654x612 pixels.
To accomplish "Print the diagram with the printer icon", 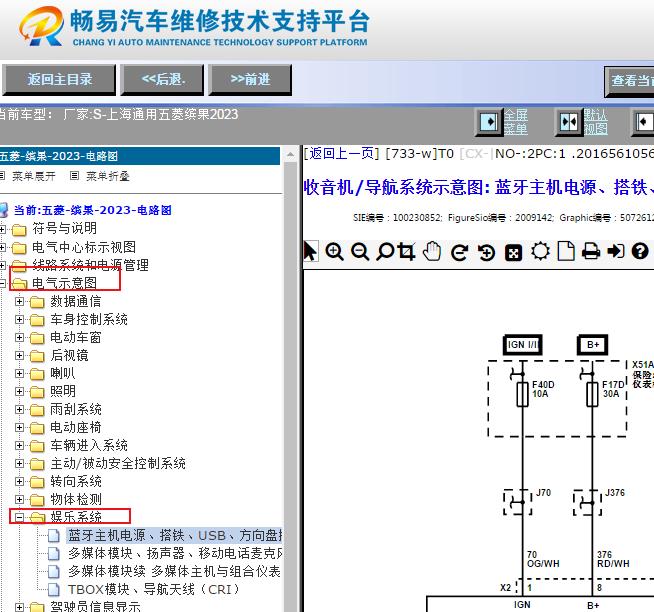I will tap(591, 252).
